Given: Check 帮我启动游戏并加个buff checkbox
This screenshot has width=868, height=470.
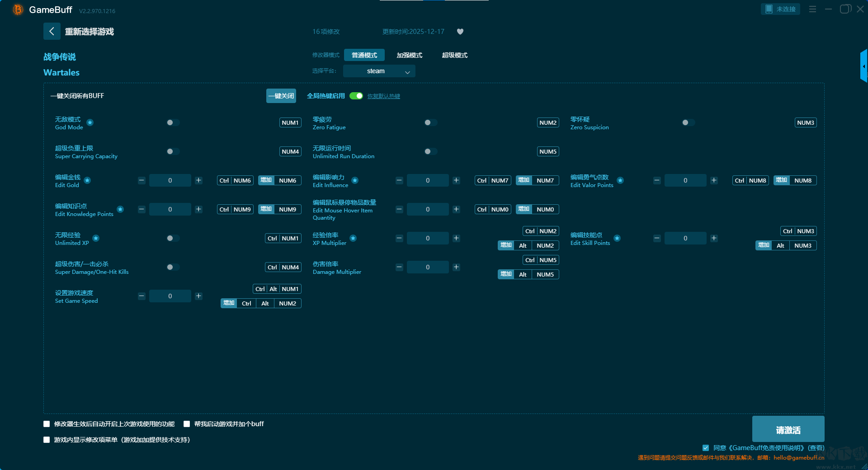Looking at the screenshot, I should pyautogui.click(x=187, y=424).
